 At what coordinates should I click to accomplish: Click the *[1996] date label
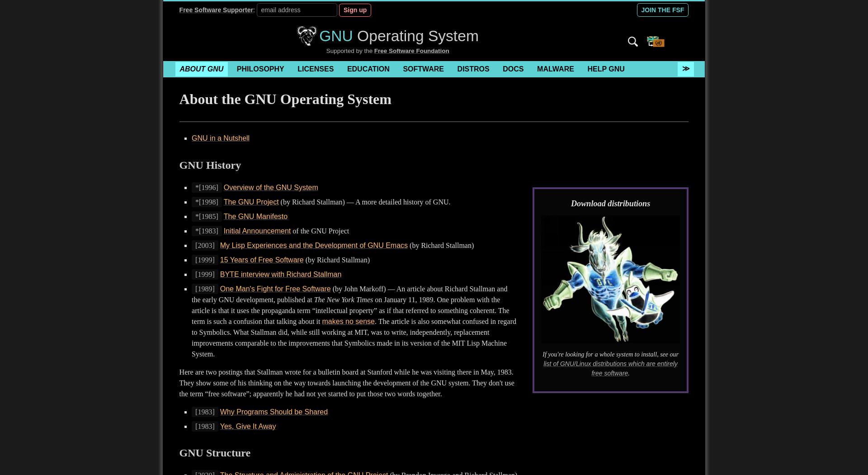(x=207, y=188)
